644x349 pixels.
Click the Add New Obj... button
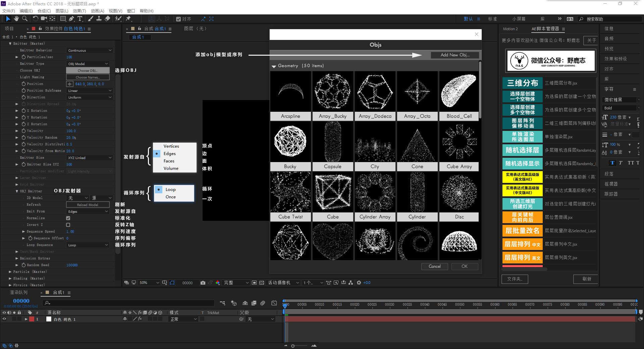455,55
